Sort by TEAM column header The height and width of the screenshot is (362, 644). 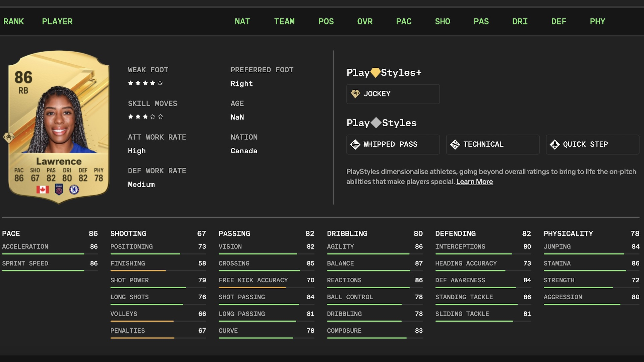click(284, 21)
